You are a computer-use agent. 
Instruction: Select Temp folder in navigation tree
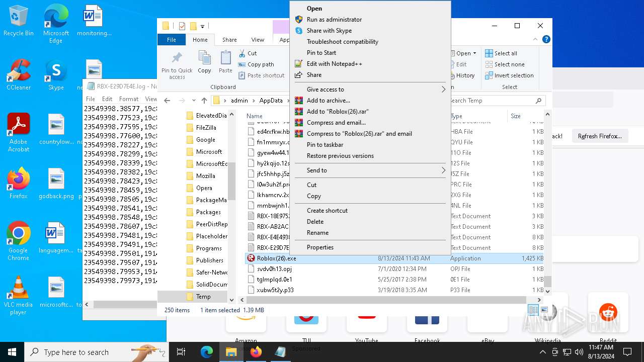(x=203, y=297)
